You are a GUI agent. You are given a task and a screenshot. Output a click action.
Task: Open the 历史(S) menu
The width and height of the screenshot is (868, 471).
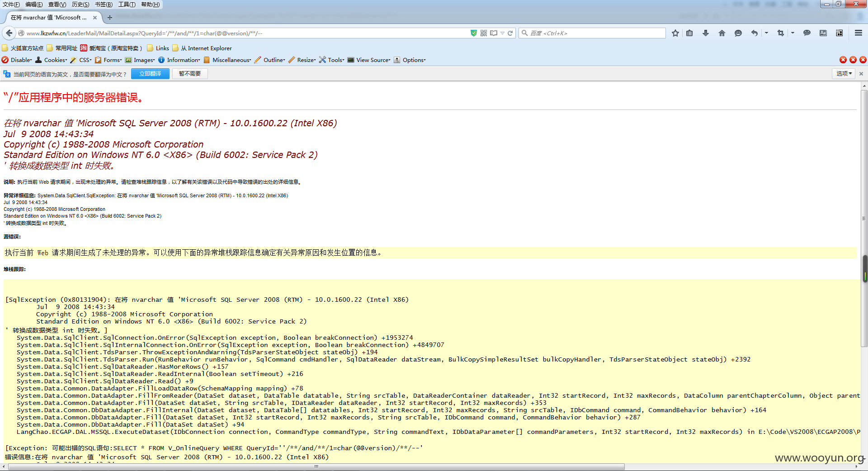(x=80, y=5)
